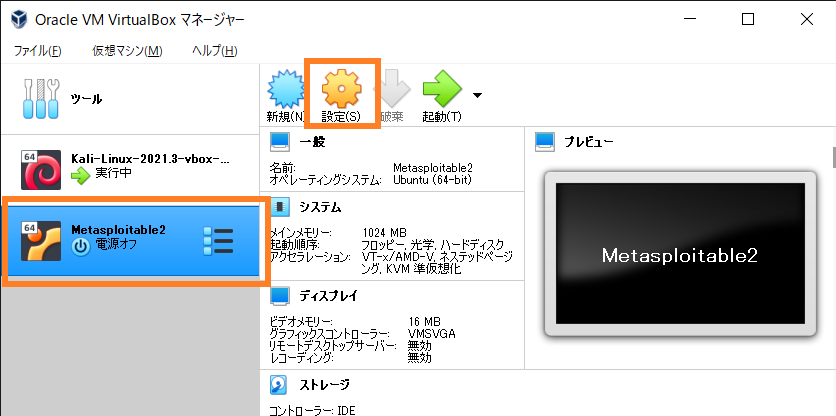Click the Preview (プレビュー) section header
This screenshot has height=416, width=836.
click(x=589, y=142)
